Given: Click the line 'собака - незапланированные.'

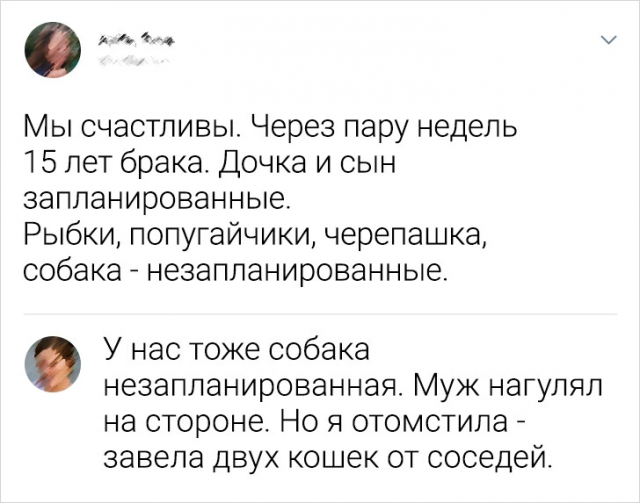Looking at the screenshot, I should (x=236, y=269).
